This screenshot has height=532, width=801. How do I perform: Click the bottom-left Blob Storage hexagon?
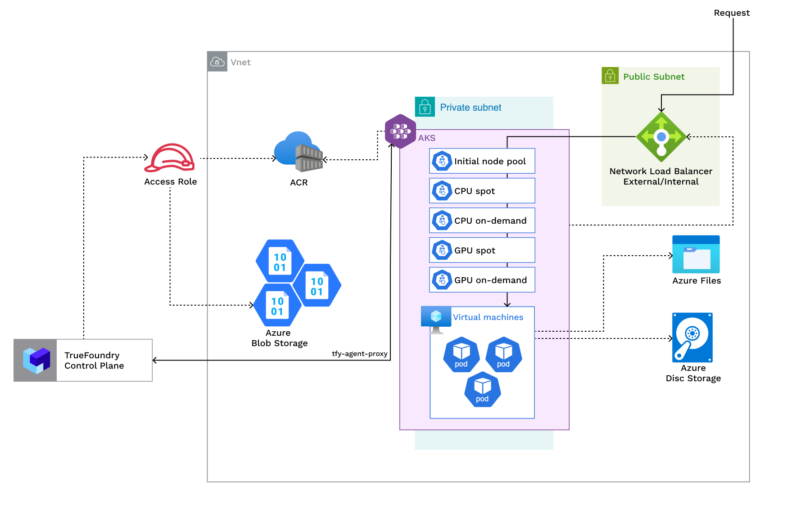[277, 305]
